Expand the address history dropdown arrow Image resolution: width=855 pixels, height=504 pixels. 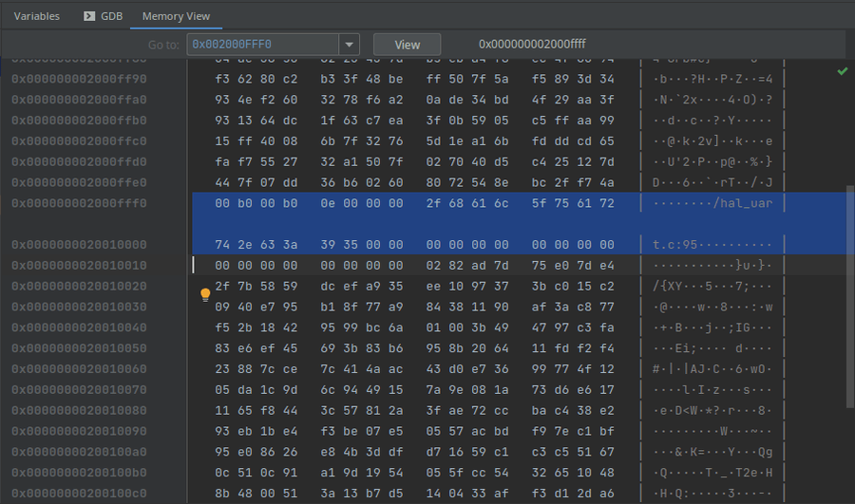coord(349,45)
